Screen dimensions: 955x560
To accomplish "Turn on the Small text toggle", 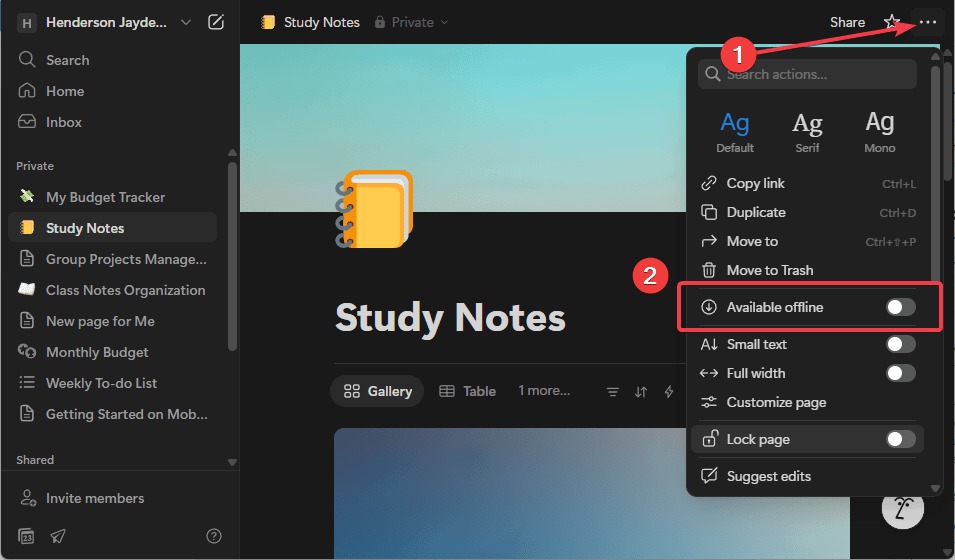I will [900, 344].
